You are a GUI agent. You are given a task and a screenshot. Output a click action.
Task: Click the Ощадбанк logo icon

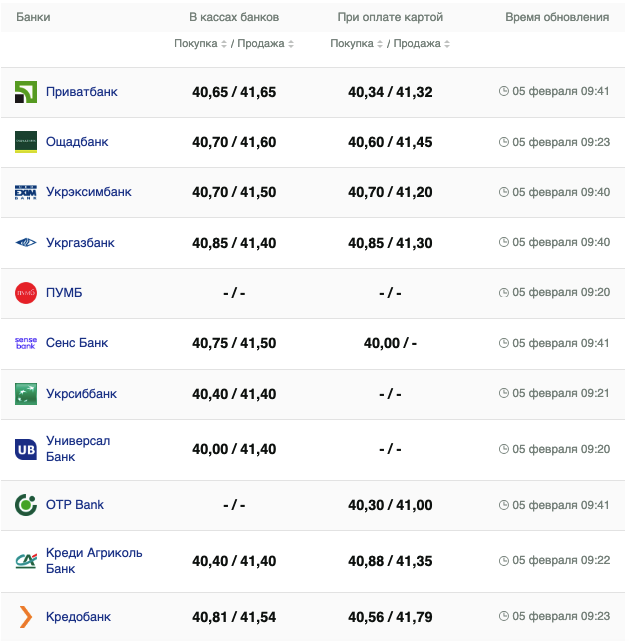(x=26, y=142)
